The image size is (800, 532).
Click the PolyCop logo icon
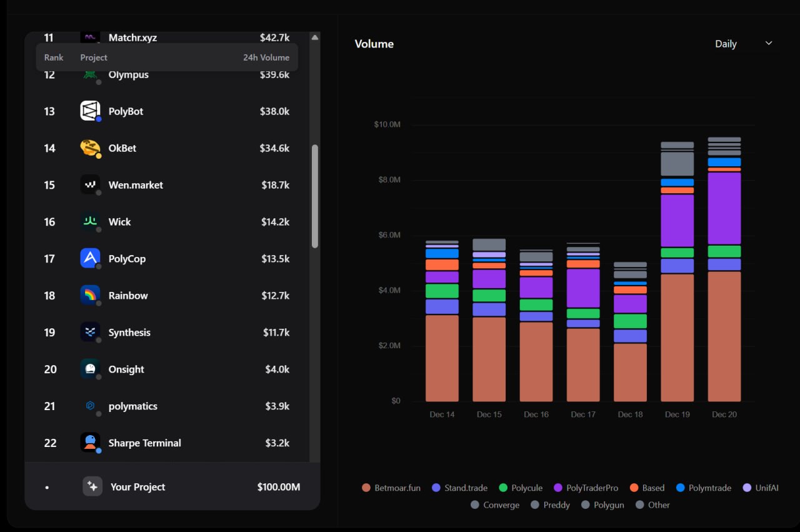click(90, 258)
